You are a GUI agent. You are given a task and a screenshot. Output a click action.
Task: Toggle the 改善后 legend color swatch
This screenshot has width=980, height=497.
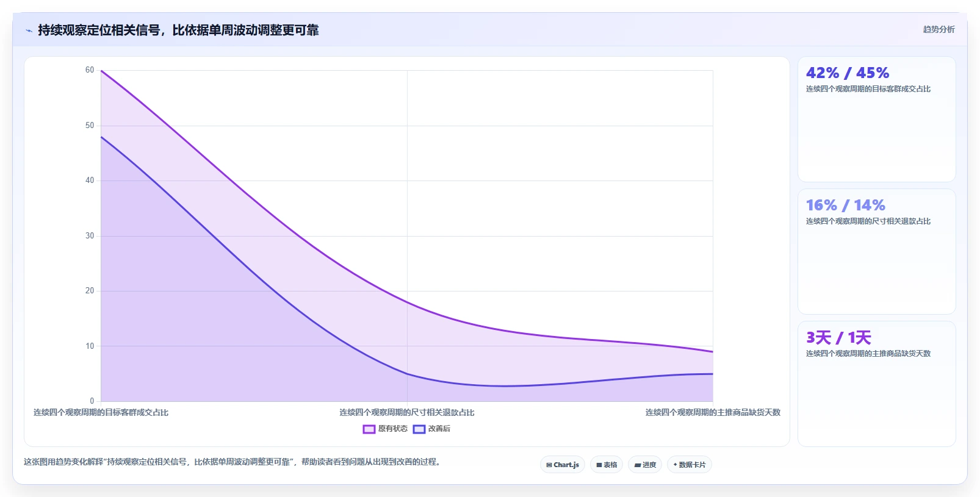coord(419,429)
